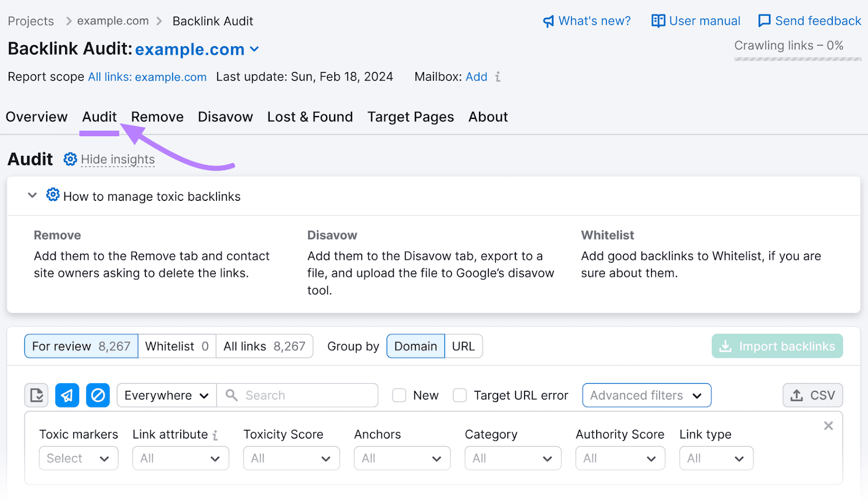The height and width of the screenshot is (501, 868).
Task: Open settings via the Hide insights gear icon
Action: coord(70,159)
